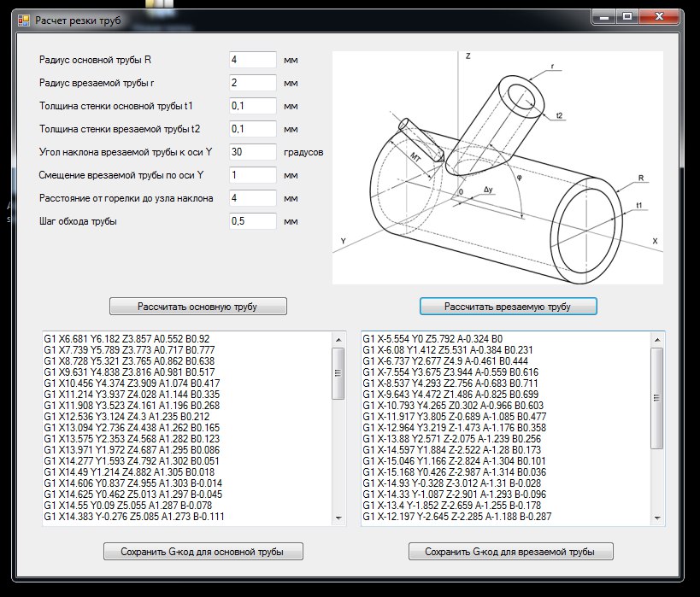Click down arrow of left G-code scrollbar
Viewport: 700px width, 597px height.
point(338,518)
